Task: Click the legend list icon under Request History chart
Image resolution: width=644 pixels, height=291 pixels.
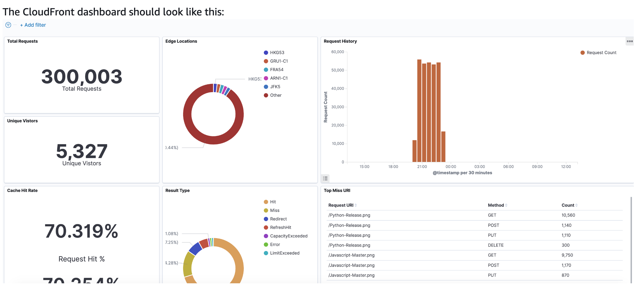Action: pos(325,179)
